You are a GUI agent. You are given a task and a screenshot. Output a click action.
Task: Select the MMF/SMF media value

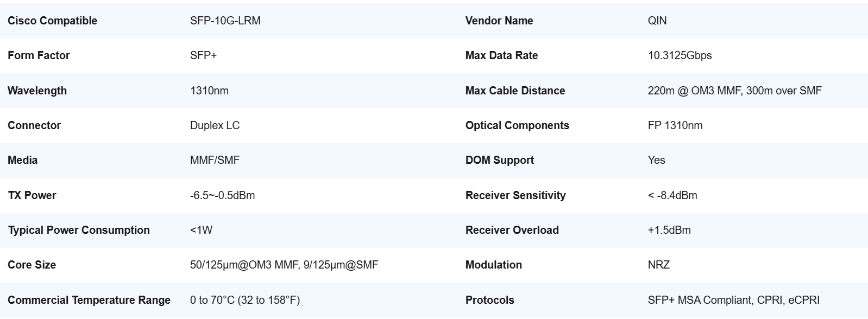[x=215, y=160]
